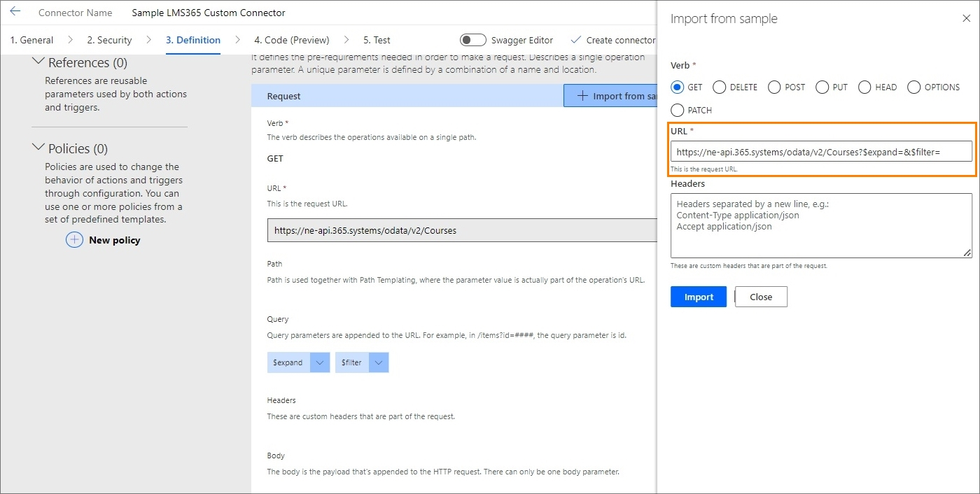
Task: Toggle the Swagger Editor switch
Action: click(472, 40)
